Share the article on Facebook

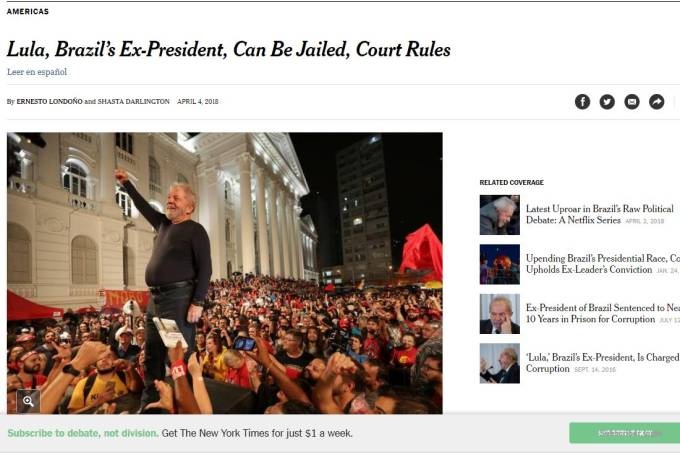tap(582, 101)
